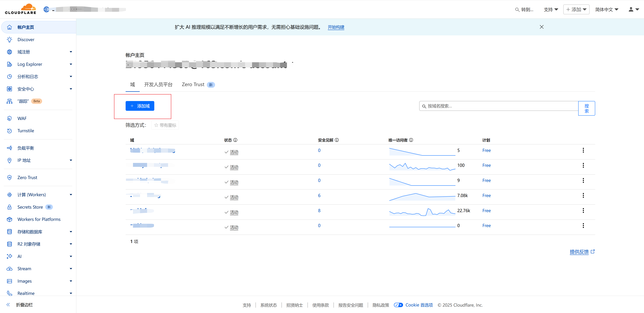
Task: Click the IP 地址 pin icon
Action: pos(10,160)
